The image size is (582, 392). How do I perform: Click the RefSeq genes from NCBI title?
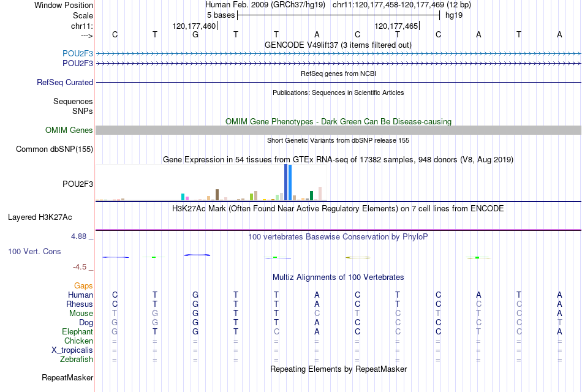[338, 73]
